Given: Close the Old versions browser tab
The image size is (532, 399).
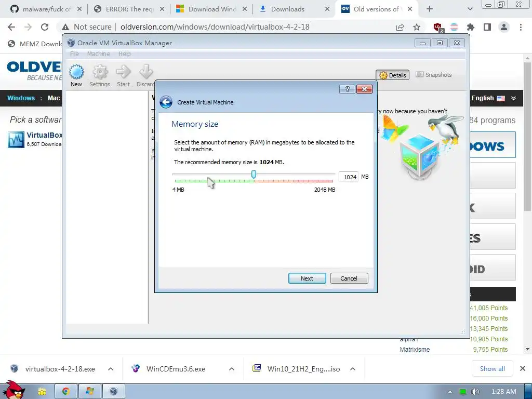Looking at the screenshot, I should [x=410, y=9].
